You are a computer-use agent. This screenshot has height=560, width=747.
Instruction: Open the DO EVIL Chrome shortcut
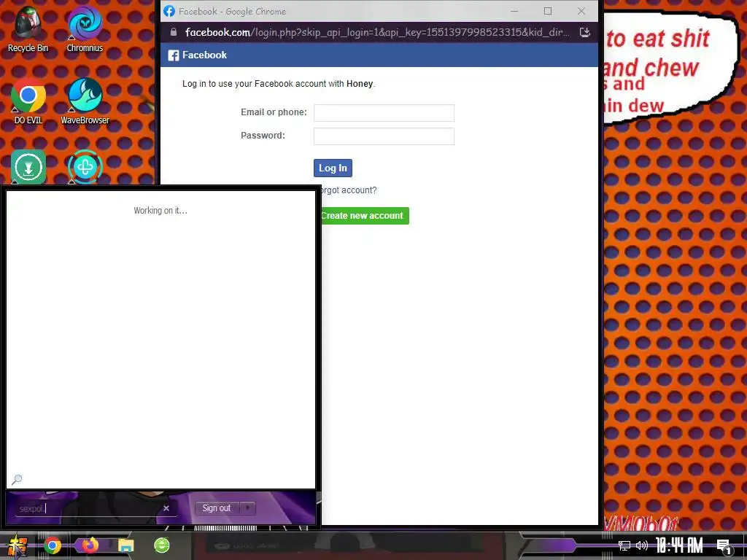[x=28, y=102]
